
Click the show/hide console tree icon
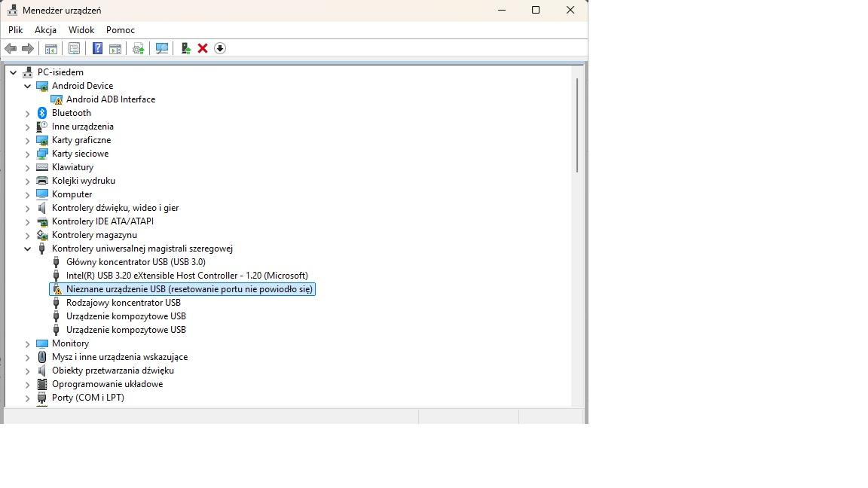pos(51,48)
